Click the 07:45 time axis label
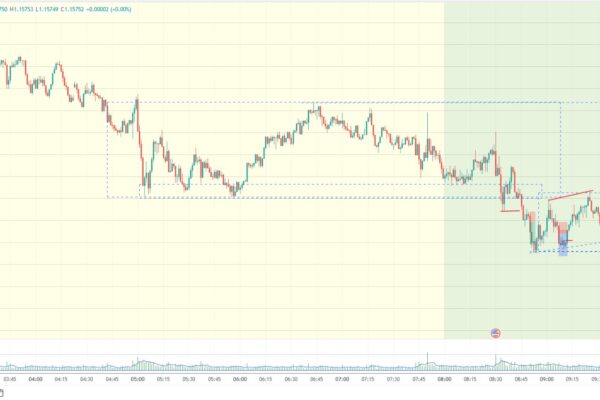The height and width of the screenshot is (400, 600). [x=419, y=379]
